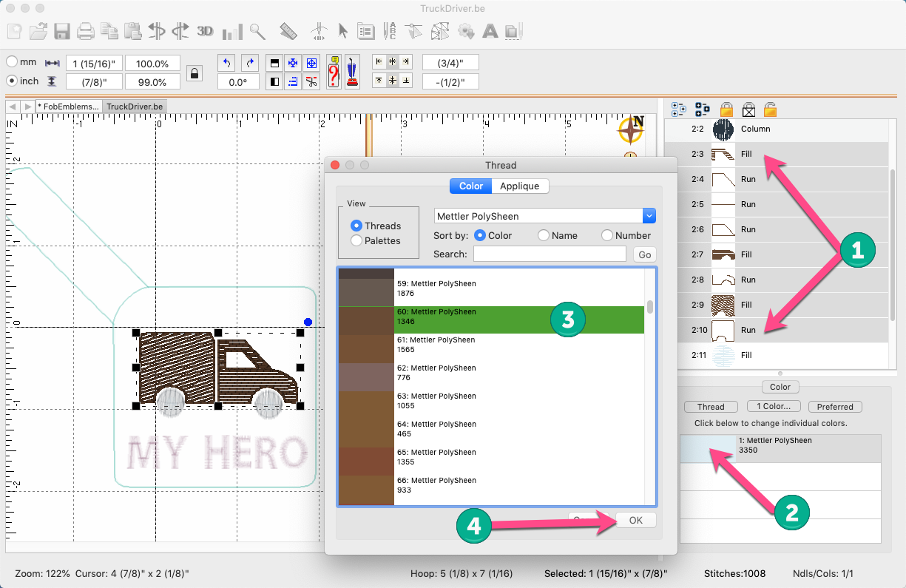Viewport: 906px width, 588px height.
Task: Switch to the FobEmblems document tab
Action: coord(69,107)
